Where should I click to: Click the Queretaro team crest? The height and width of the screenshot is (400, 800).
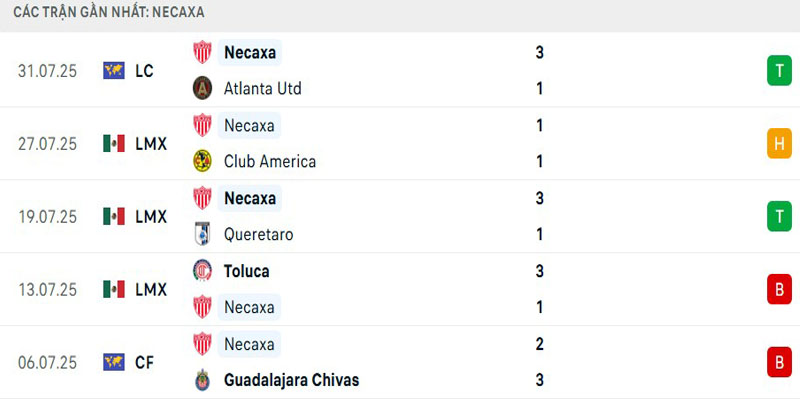tap(202, 234)
